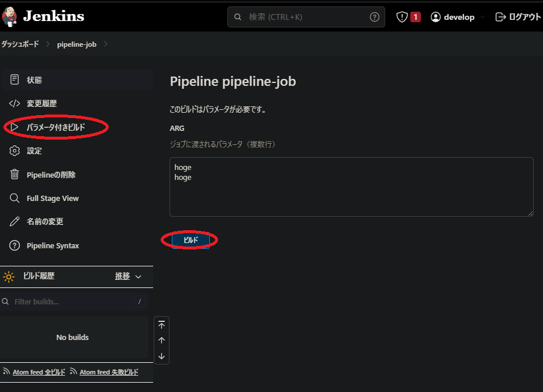This screenshot has height=392, width=543.
Task: Open job settings via the 設定 gear icon
Action: click(13, 150)
